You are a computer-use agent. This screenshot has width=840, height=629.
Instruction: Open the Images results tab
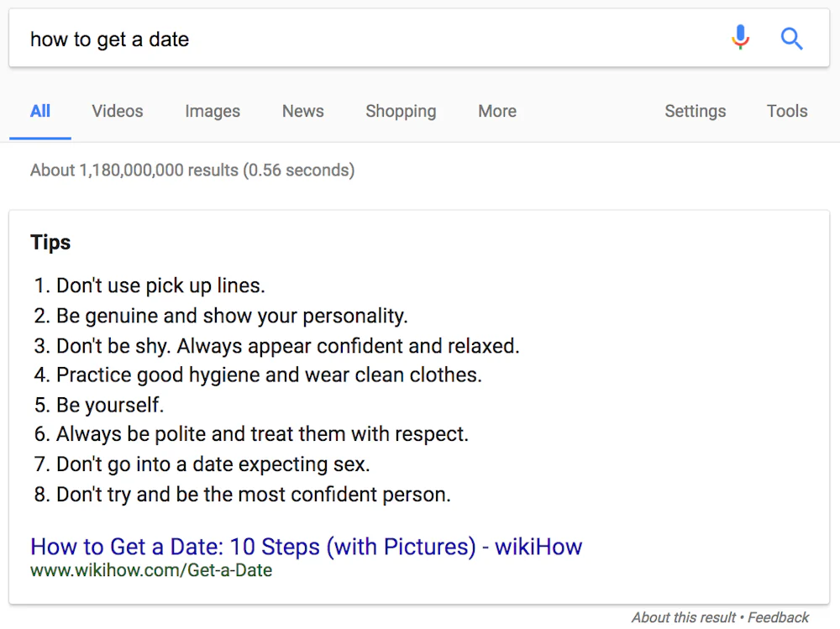click(x=213, y=111)
